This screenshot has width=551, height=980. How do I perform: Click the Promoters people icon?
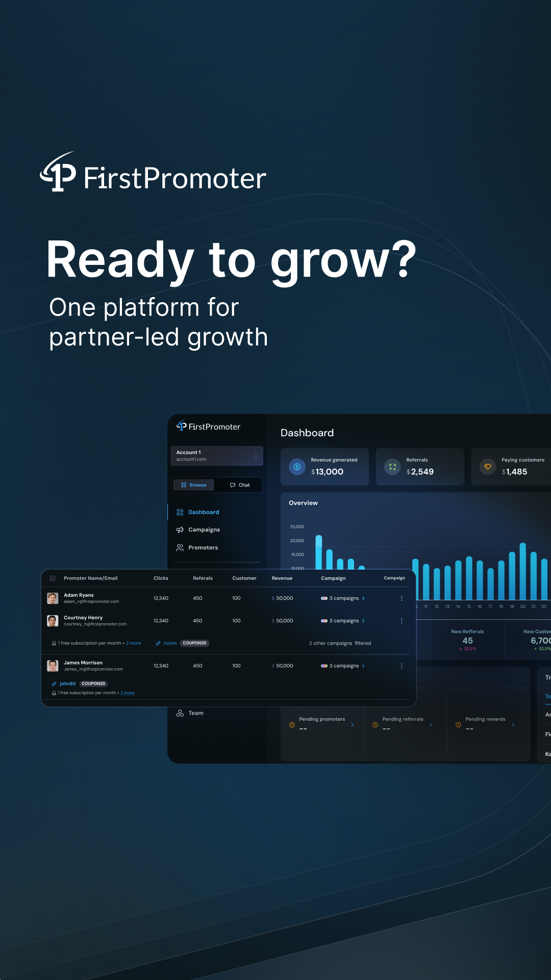tap(180, 548)
